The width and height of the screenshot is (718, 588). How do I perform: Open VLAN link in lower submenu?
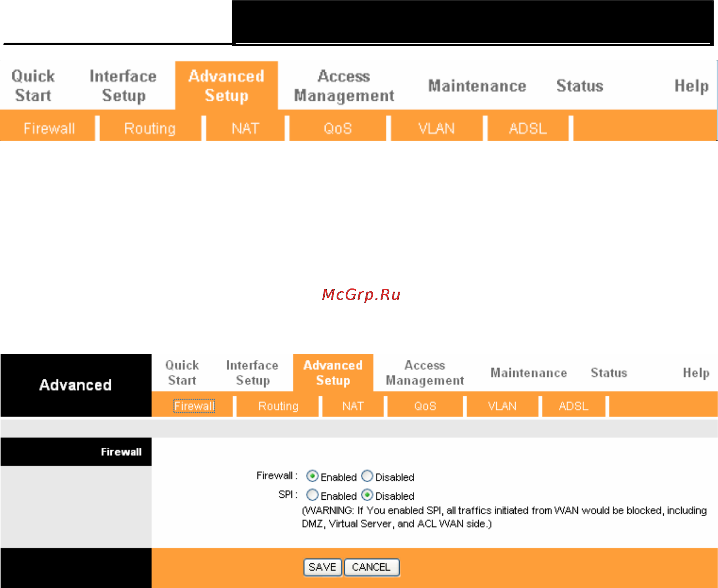click(x=502, y=406)
